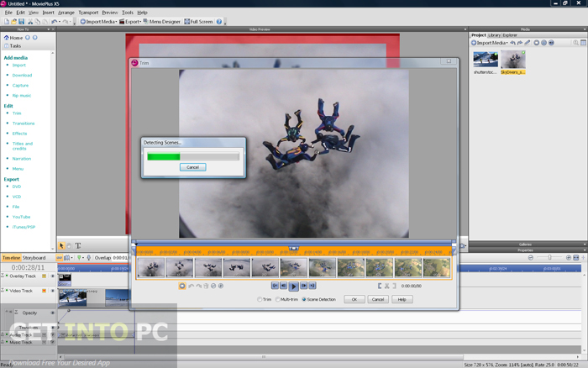The width and height of the screenshot is (588, 368).
Task: Toggle Overlay Track visibility eye
Action: (52, 276)
